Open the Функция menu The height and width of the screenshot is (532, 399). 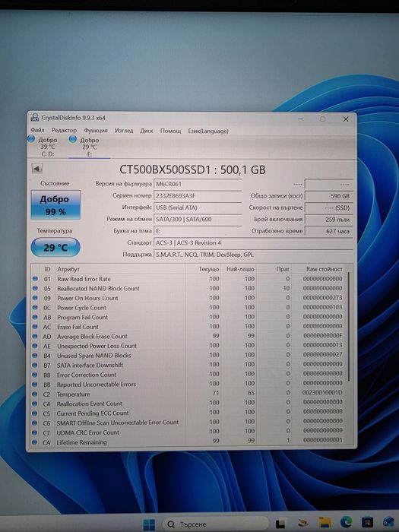coord(96,130)
